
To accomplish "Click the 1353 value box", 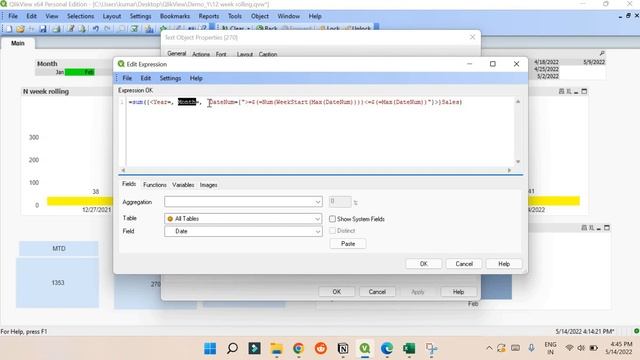I will click(58, 282).
